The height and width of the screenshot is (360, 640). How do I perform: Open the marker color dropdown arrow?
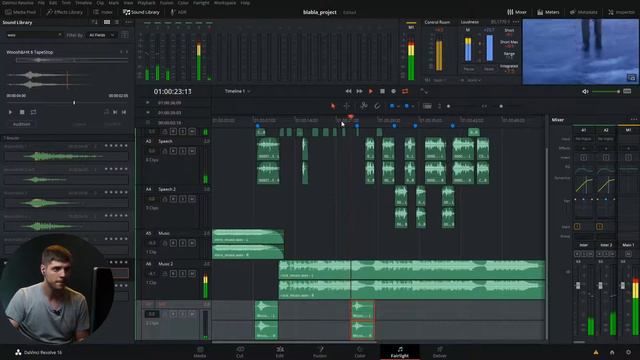click(413, 107)
